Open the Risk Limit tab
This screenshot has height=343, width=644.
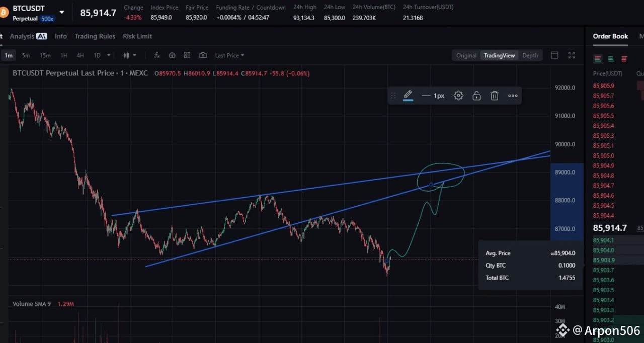pyautogui.click(x=137, y=36)
